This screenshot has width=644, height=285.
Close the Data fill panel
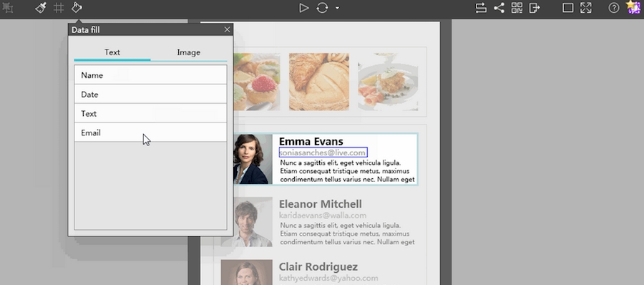click(227, 29)
